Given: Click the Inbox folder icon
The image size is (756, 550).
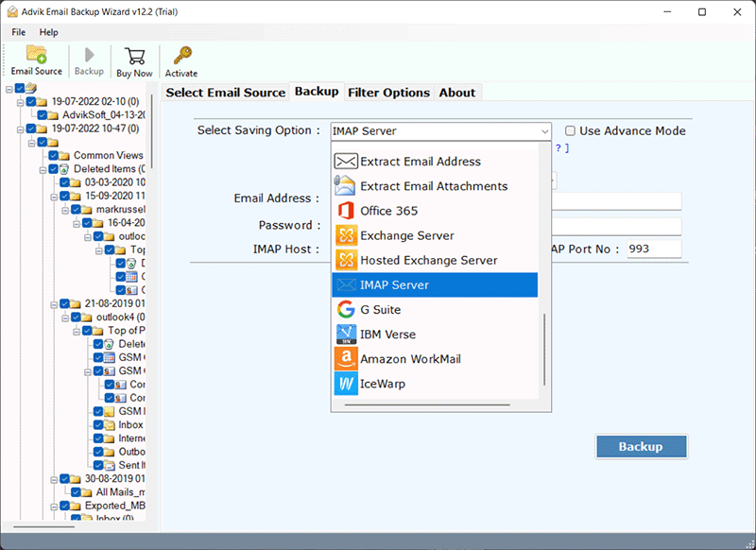Looking at the screenshot, I should tap(110, 424).
